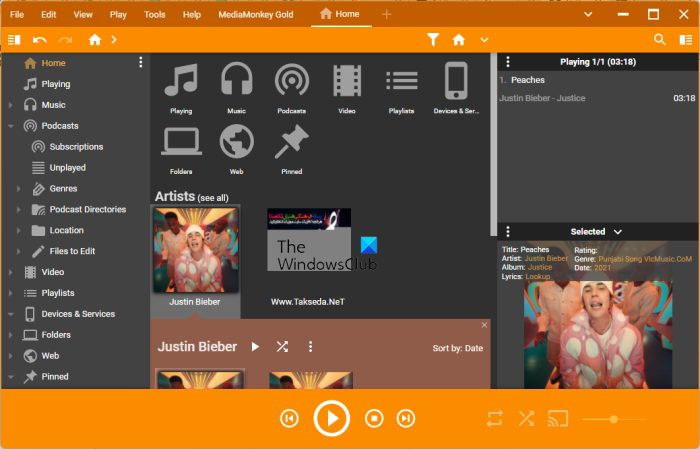Click the 'see all' artists link
700x449 pixels.
[x=213, y=198]
